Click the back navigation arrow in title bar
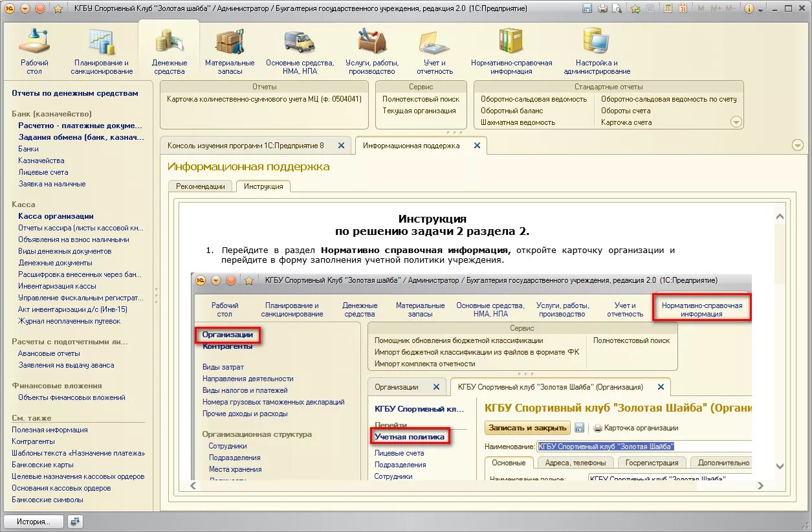The width and height of the screenshot is (812, 532). coord(25,8)
